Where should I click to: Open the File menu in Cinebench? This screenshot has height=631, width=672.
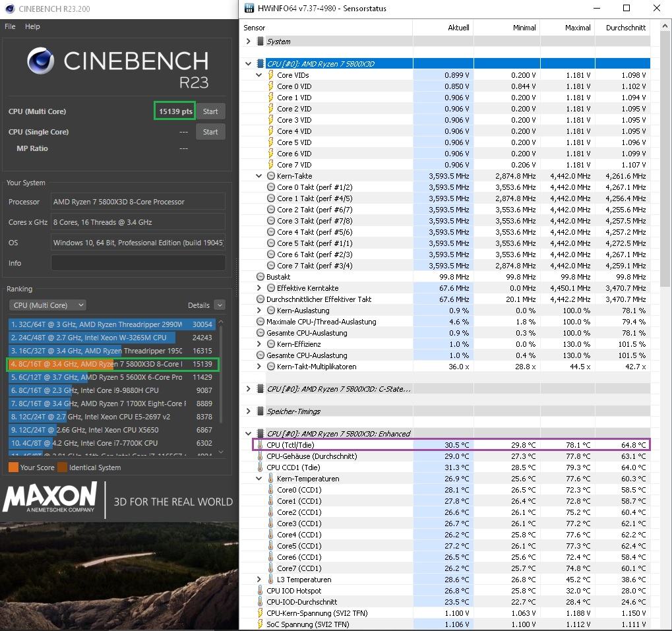(10, 26)
